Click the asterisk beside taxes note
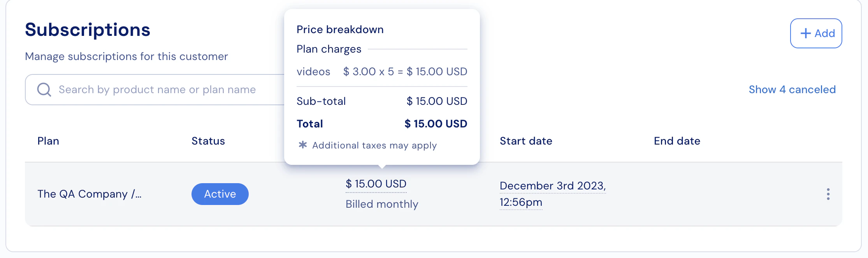The width and height of the screenshot is (868, 258). (x=302, y=145)
